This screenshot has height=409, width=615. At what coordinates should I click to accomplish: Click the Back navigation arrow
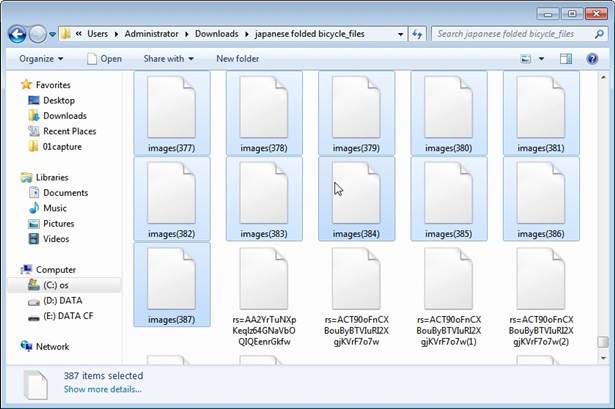[17, 35]
